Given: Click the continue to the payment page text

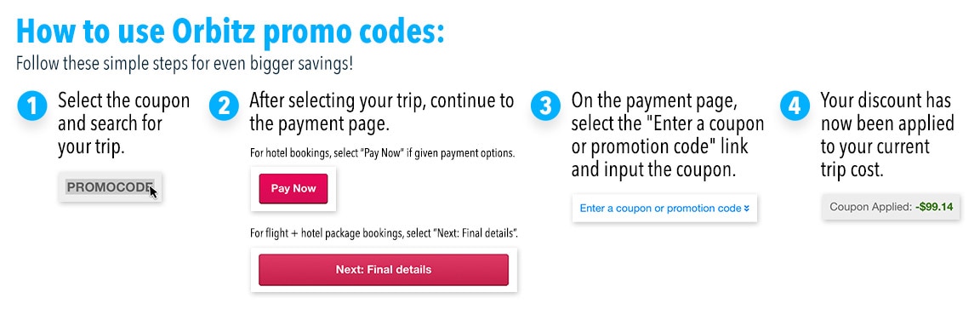Looking at the screenshot, I should (x=381, y=112).
